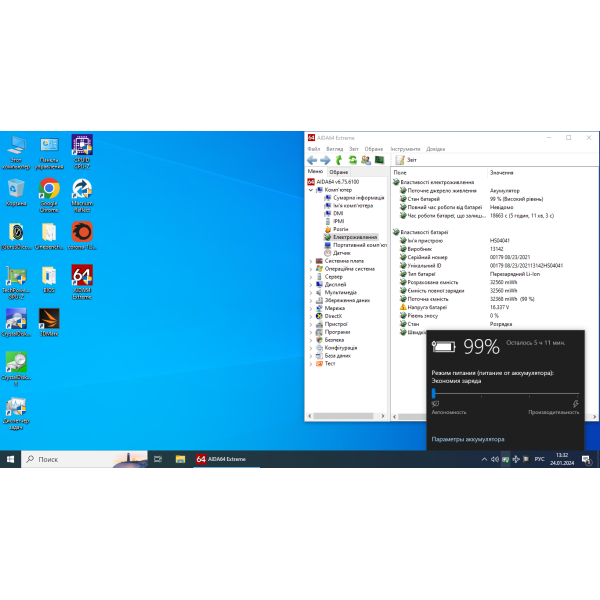Open Параметры аккумулятора link
This screenshot has width=600, height=600.
pos(468,439)
